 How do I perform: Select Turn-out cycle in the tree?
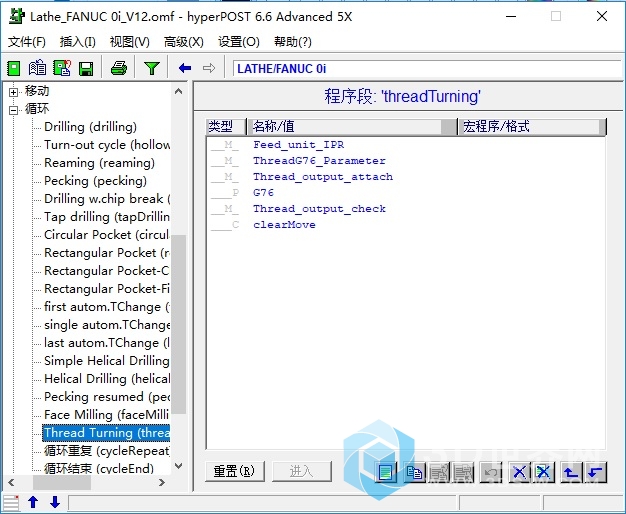107,145
